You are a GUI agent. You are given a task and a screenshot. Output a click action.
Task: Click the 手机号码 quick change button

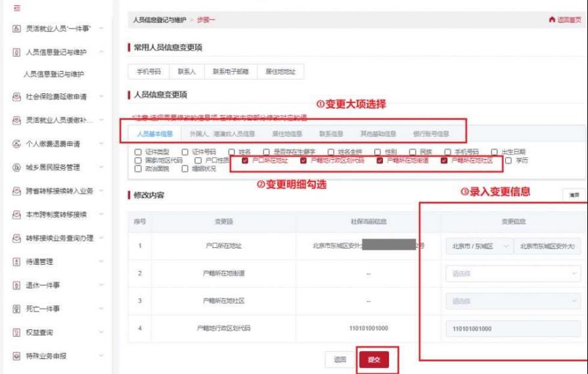pyautogui.click(x=148, y=72)
